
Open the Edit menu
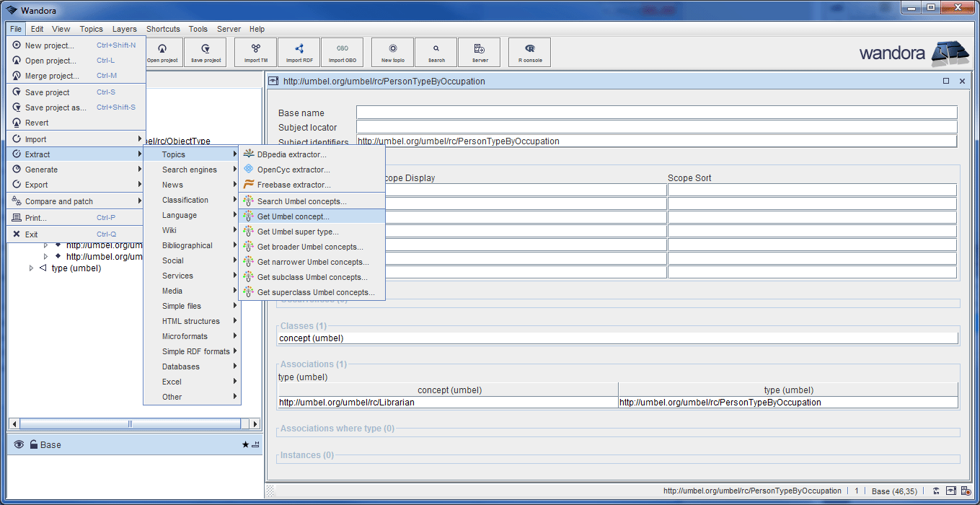(x=37, y=29)
